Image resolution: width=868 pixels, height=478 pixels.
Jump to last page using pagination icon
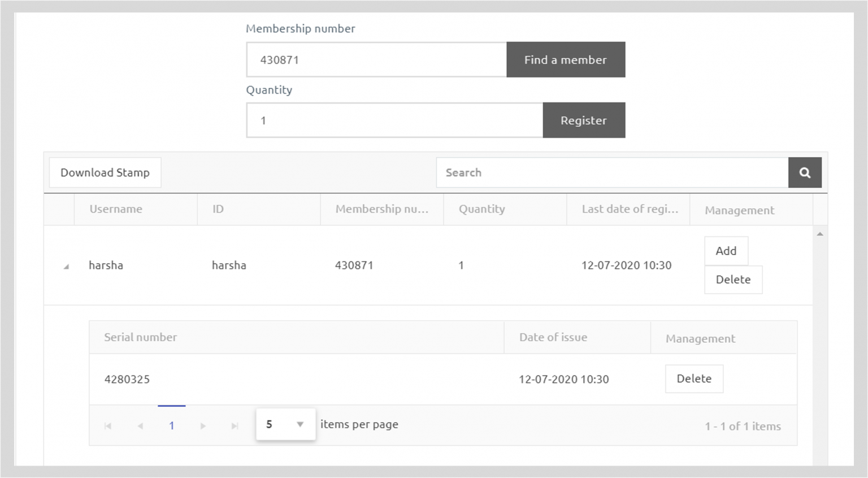[x=234, y=425]
